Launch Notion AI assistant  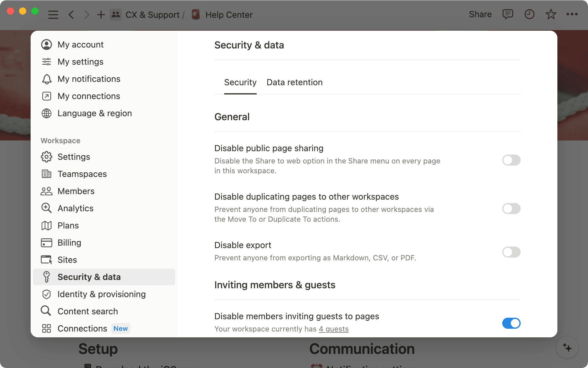[x=567, y=347]
